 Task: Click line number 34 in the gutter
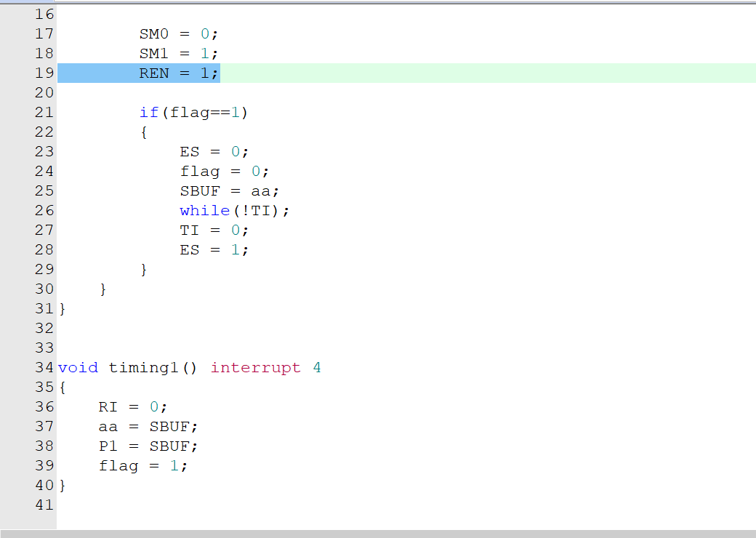tap(44, 368)
